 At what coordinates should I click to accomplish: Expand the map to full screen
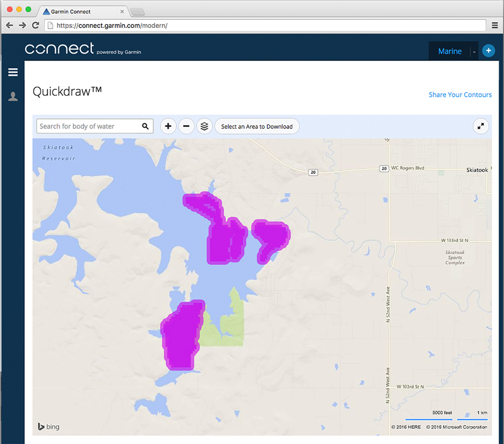[x=480, y=127]
